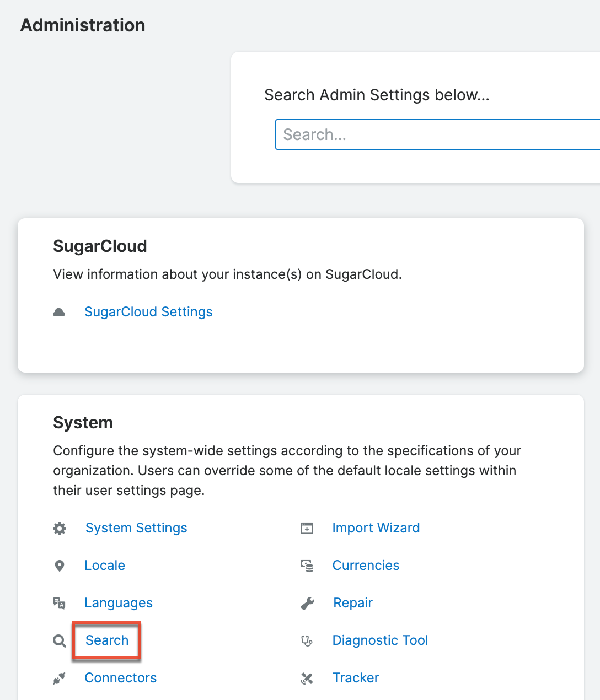Open the Tracker link

tap(356, 678)
